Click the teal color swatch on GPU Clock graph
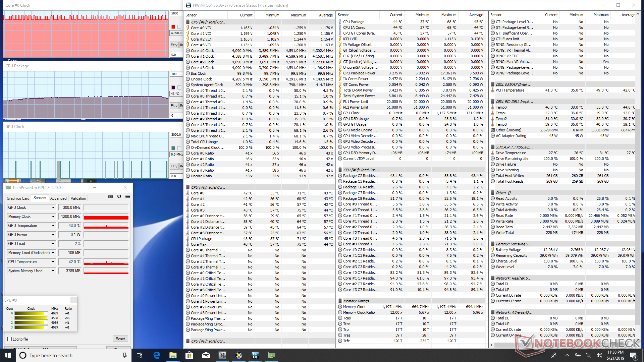Viewport: 644px width, 362px height. (x=173, y=148)
